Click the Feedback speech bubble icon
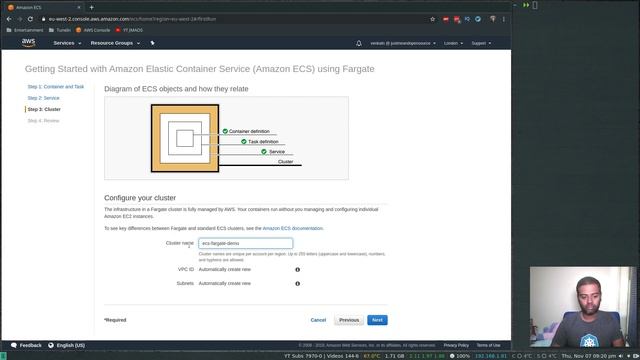The image size is (640, 360). pyautogui.click(x=14, y=345)
